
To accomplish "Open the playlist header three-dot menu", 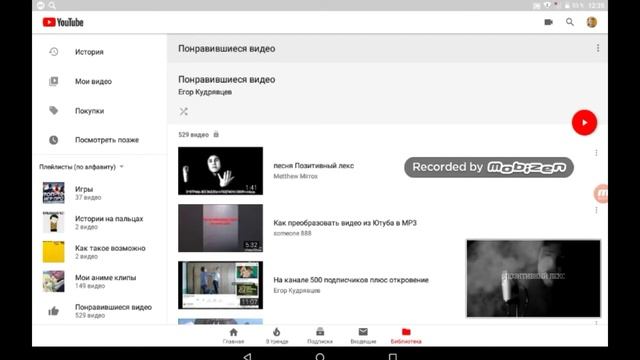I will [598, 48].
